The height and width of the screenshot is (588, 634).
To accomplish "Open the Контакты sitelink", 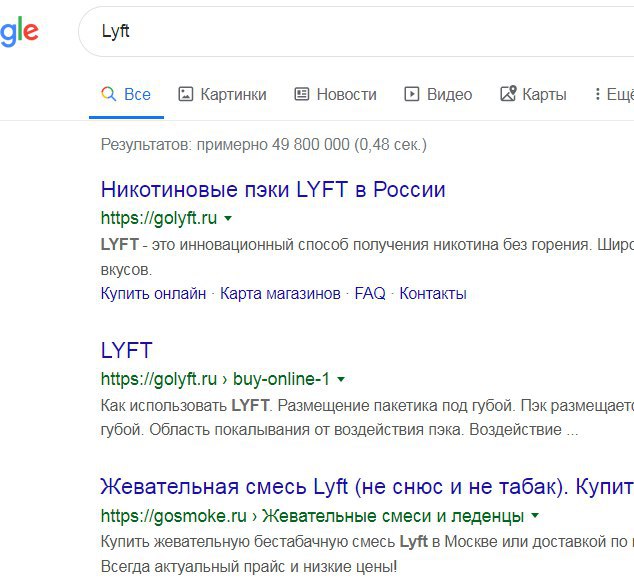I will pyautogui.click(x=433, y=293).
